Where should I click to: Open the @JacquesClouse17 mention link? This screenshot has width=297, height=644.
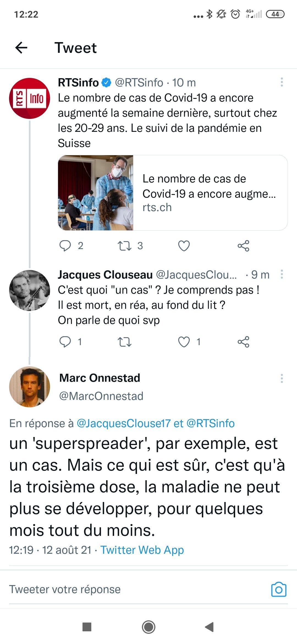coord(123,423)
